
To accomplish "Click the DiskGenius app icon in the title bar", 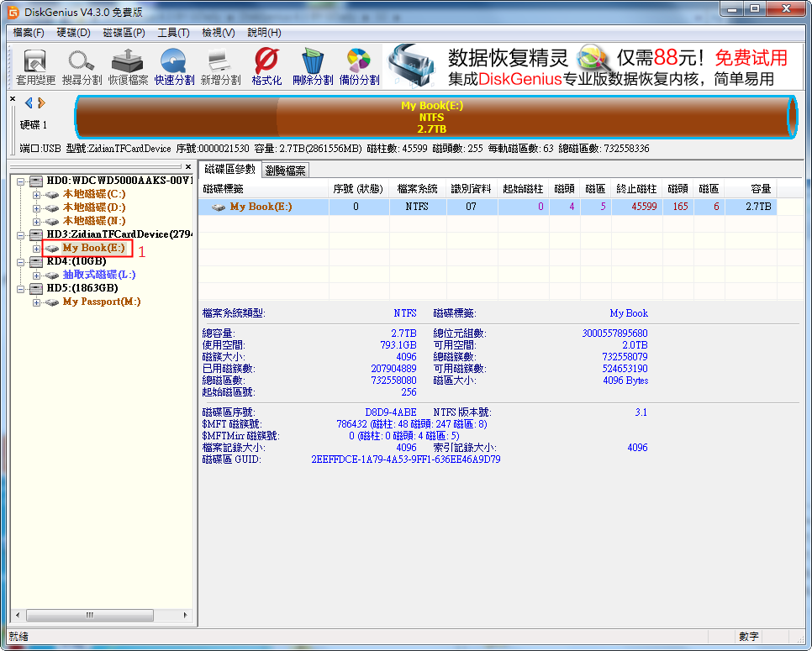I will click(x=13, y=12).
